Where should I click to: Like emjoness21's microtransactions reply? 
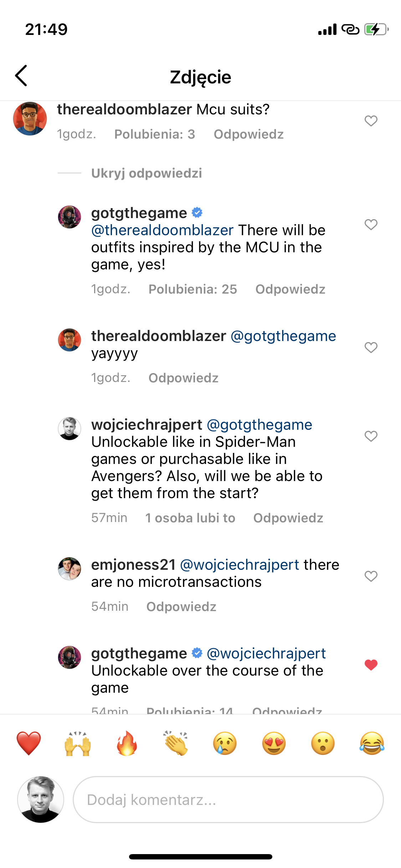coord(371,576)
